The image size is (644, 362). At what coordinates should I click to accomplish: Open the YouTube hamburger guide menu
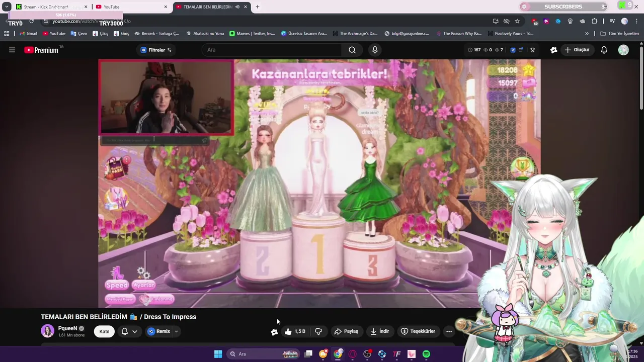click(x=12, y=50)
